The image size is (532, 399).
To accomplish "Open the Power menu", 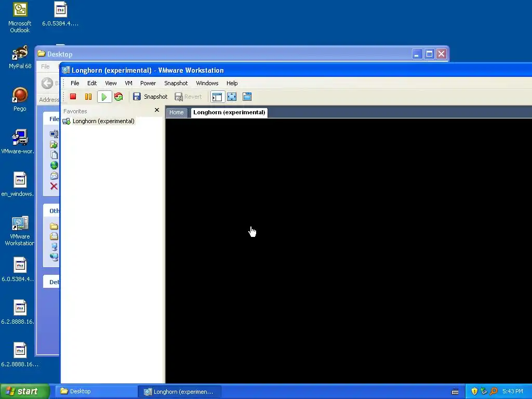I will click(148, 83).
